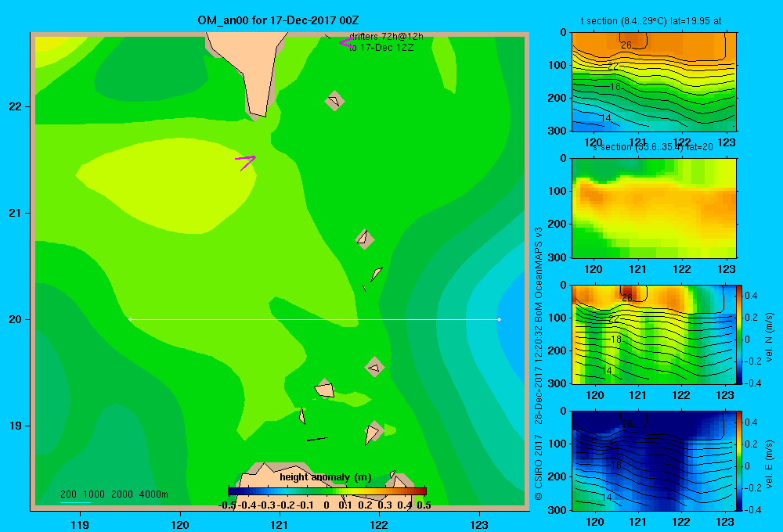
Task: Click the 'to 17-Dec 12Z' text
Action: pos(381,48)
